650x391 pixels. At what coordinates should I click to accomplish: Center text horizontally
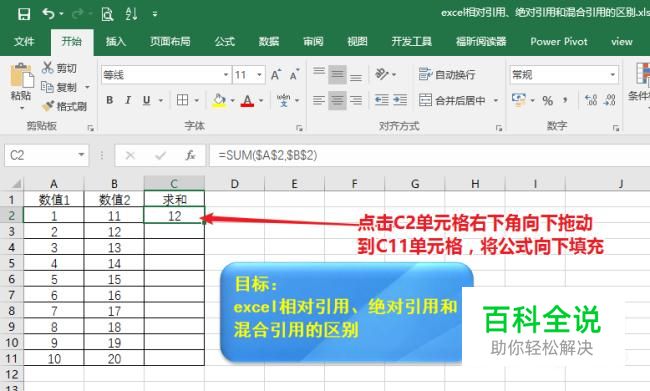(337, 100)
